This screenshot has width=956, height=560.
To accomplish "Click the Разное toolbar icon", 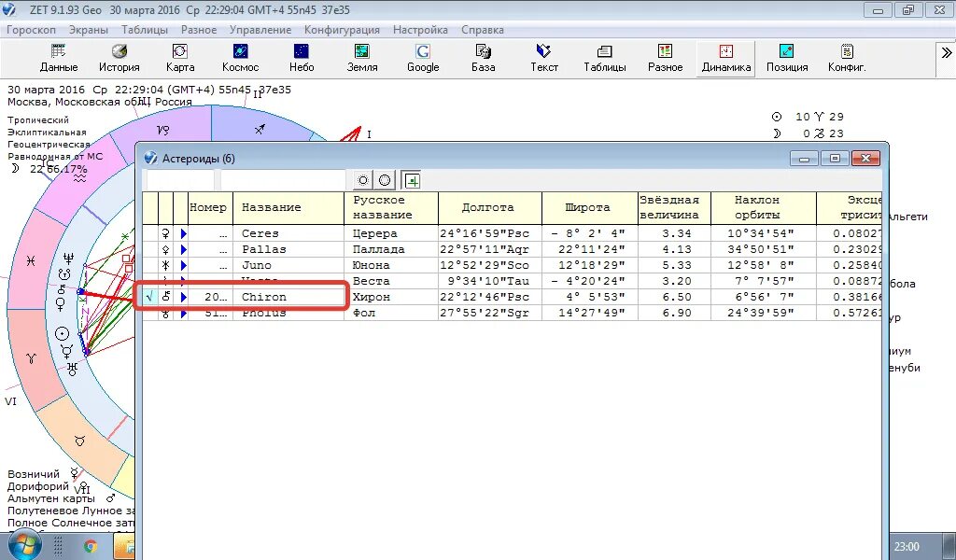I will coord(665,59).
